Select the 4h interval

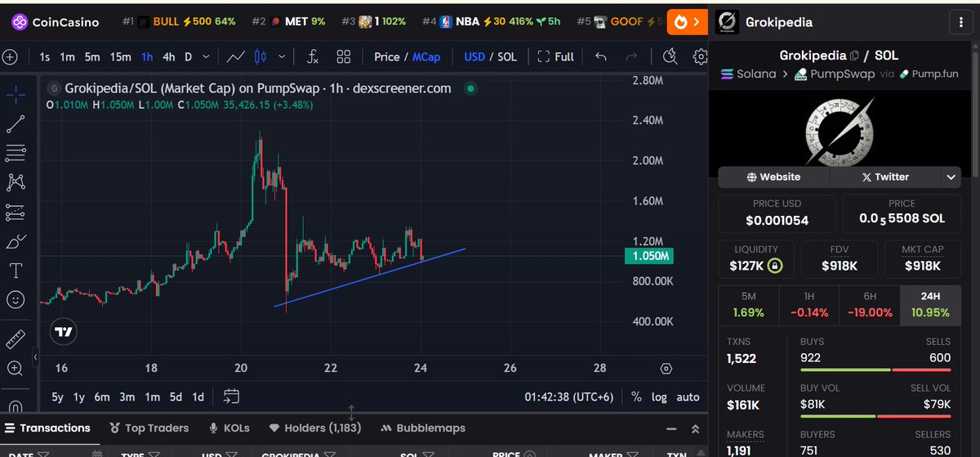168,56
